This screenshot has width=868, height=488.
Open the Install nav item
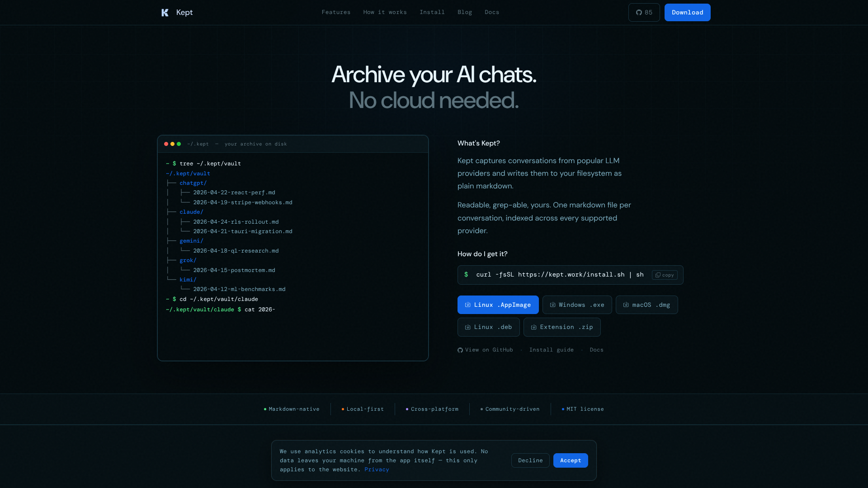click(432, 12)
